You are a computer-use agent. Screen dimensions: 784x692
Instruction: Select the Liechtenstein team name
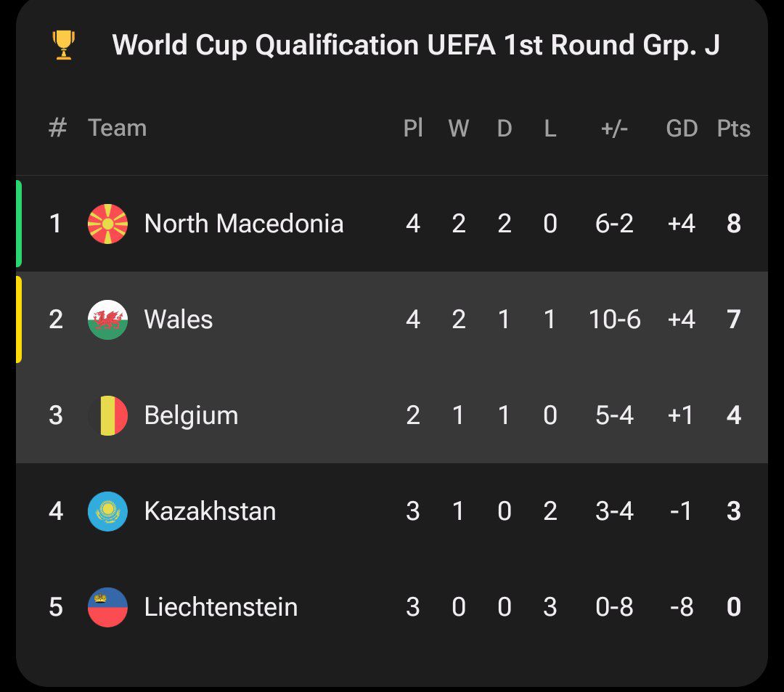(x=221, y=607)
